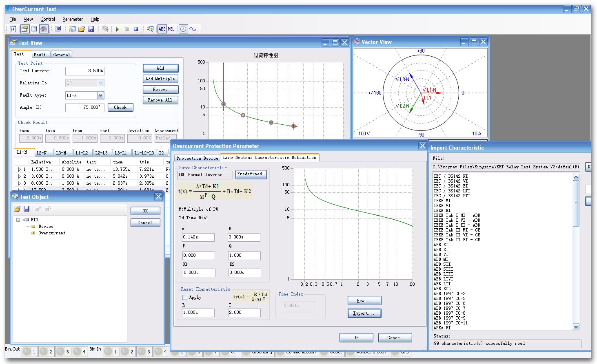The image size is (597, 364).
Task: Open file using main toolbar folder icon
Action: [x=82, y=29]
